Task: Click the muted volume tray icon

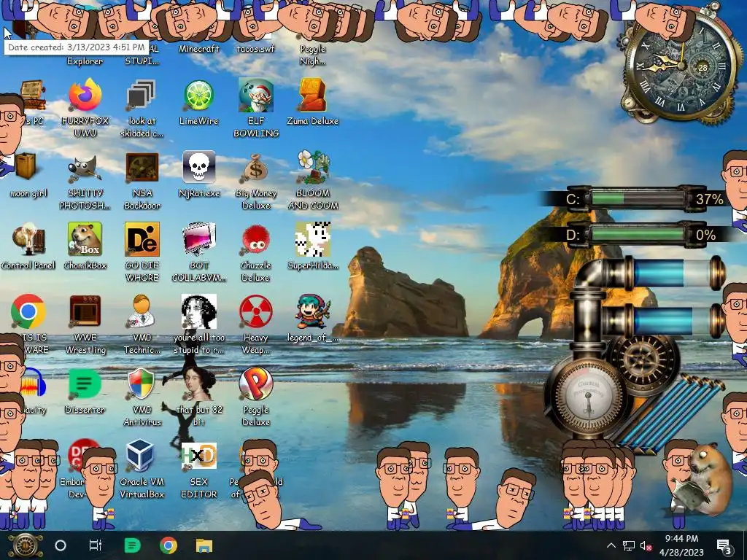Action: [646, 545]
